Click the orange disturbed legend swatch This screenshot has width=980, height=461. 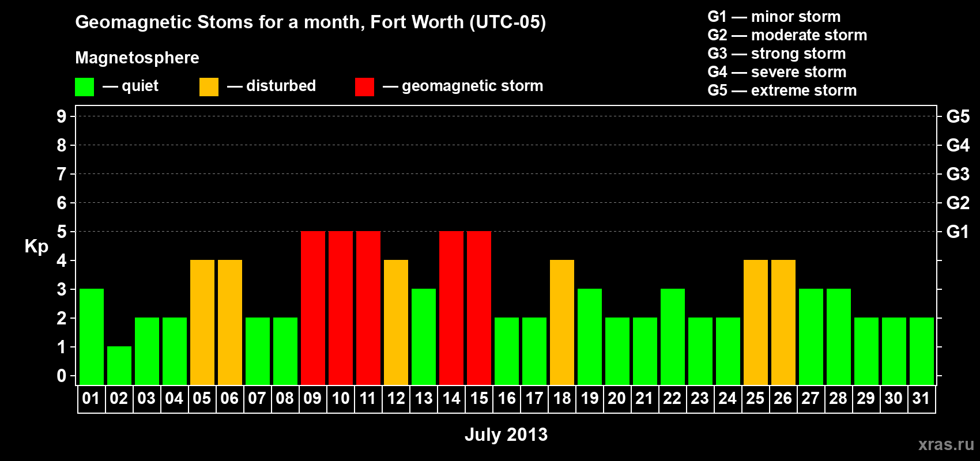(209, 87)
